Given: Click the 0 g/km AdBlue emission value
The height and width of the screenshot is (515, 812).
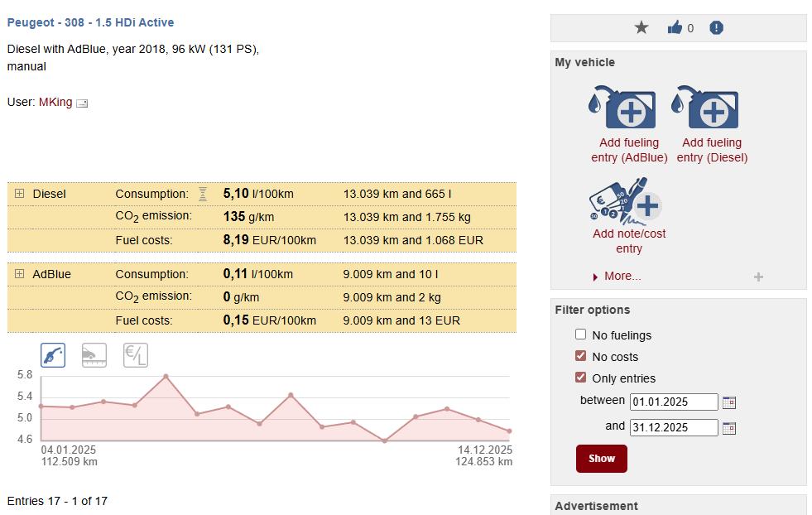Looking at the screenshot, I should pyautogui.click(x=242, y=297).
